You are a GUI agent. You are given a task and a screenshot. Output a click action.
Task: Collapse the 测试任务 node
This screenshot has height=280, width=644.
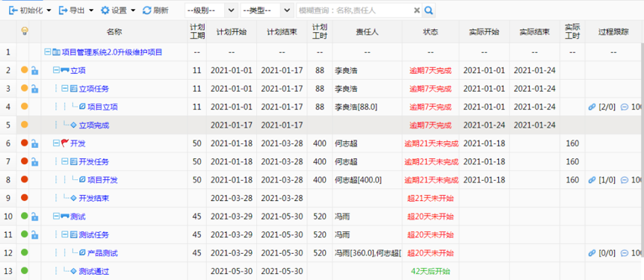coord(64,234)
